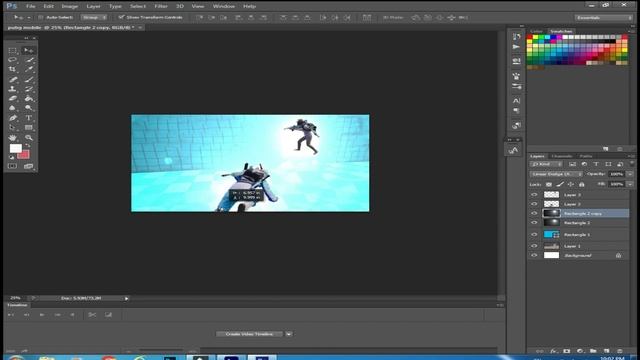
Task: Open the Opacity slider arrow
Action: point(630,174)
